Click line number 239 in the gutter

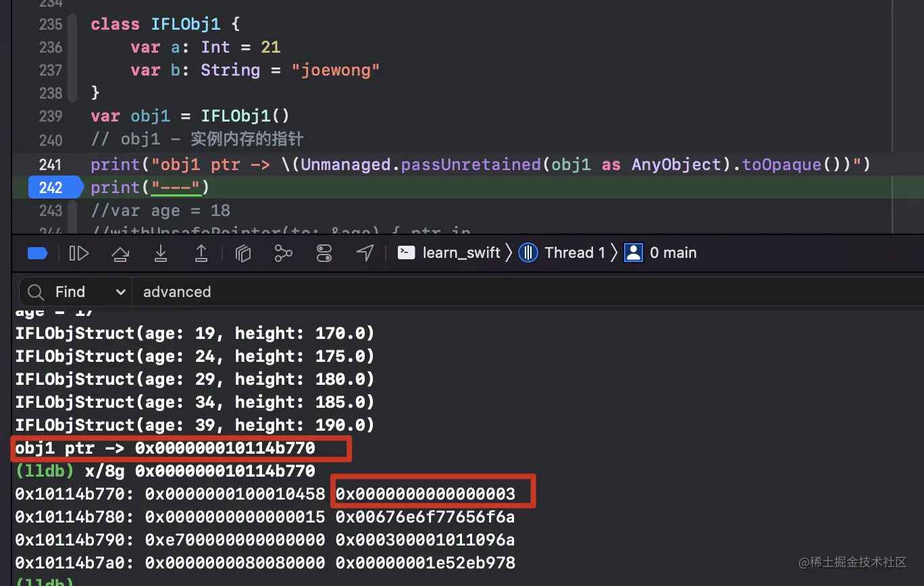click(51, 116)
